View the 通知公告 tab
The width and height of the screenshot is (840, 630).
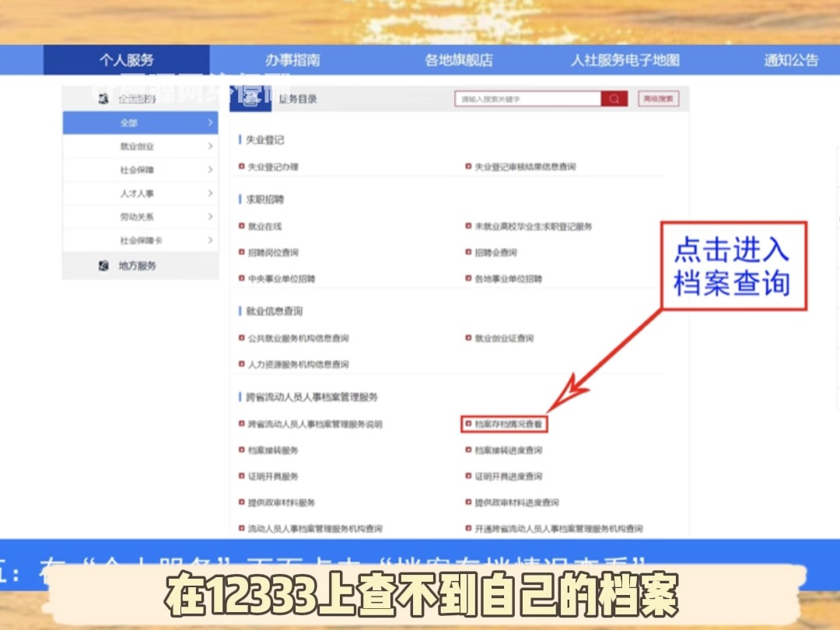tap(791, 60)
